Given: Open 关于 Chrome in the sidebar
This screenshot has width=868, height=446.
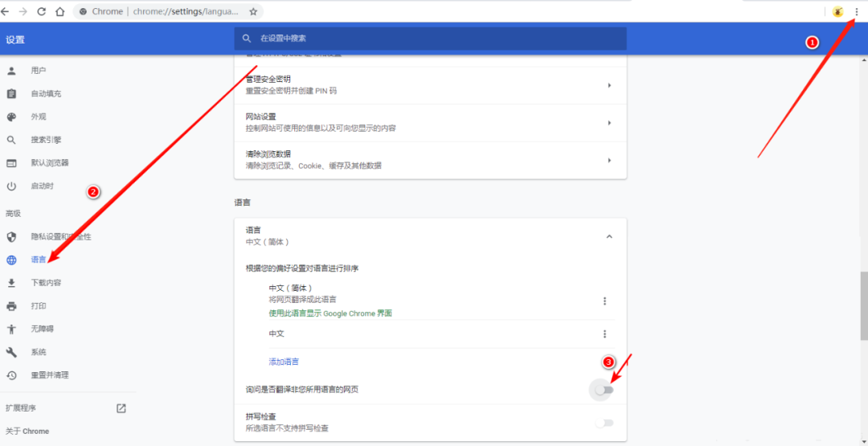Looking at the screenshot, I should (27, 432).
